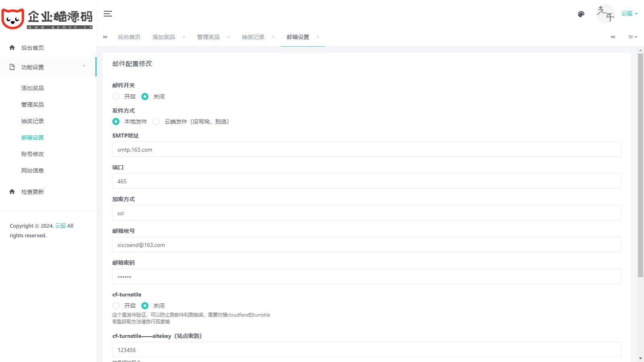644x362 pixels.
Task: Open the theme color palette icon
Action: [581, 14]
